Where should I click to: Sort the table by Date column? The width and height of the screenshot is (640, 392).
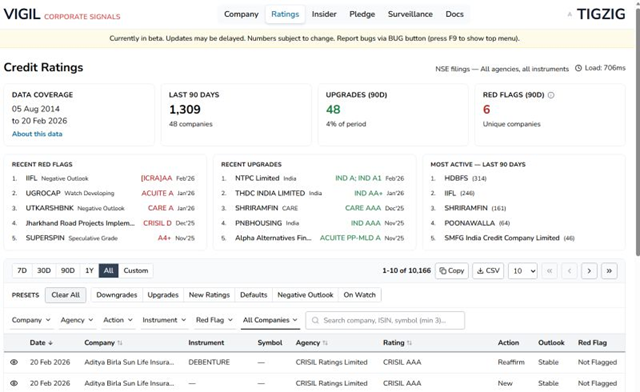[x=41, y=343]
